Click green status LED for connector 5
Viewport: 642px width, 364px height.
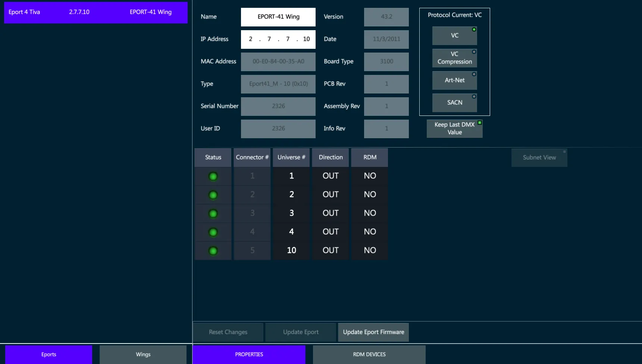click(213, 251)
